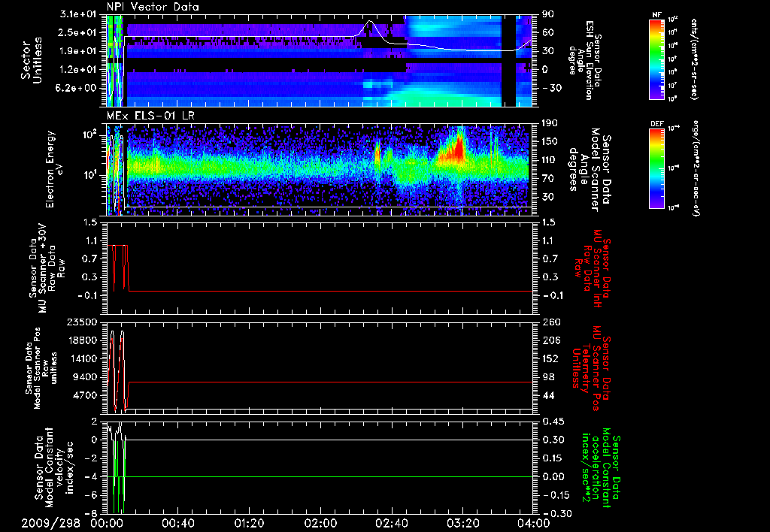The width and height of the screenshot is (770, 532).
Task: Click the red 'MU Scanner Pos Telemetry' title
Action: [591, 367]
